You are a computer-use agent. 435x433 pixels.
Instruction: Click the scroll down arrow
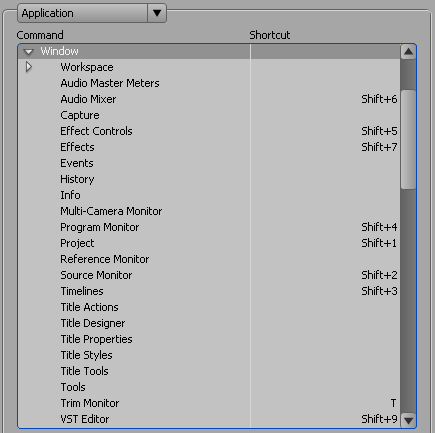point(408,420)
